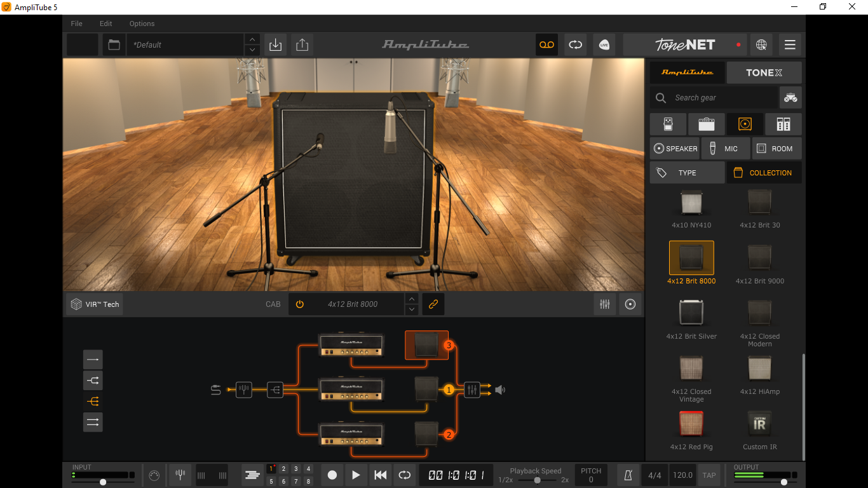Select the two-path split routing icon
Image resolution: width=868 pixels, height=488 pixels.
tap(93, 381)
